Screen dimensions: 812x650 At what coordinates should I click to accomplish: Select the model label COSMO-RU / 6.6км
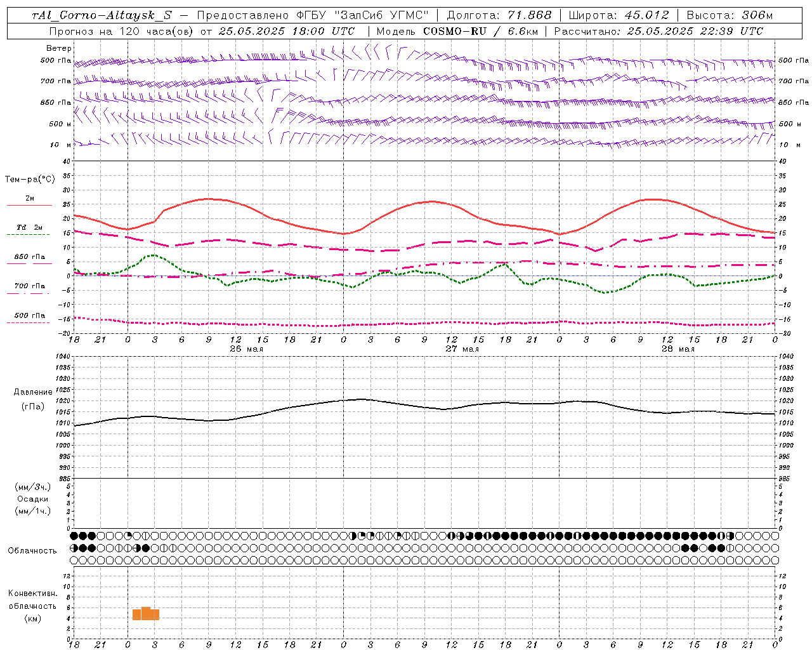tap(480, 31)
